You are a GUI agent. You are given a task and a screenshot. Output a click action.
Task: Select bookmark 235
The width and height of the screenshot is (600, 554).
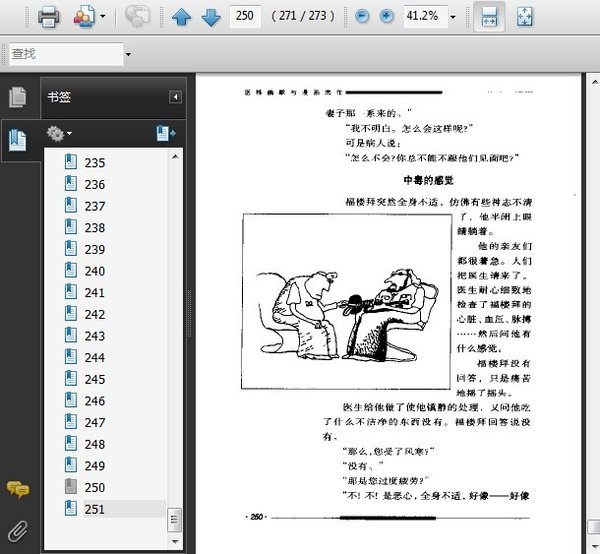[95, 163]
